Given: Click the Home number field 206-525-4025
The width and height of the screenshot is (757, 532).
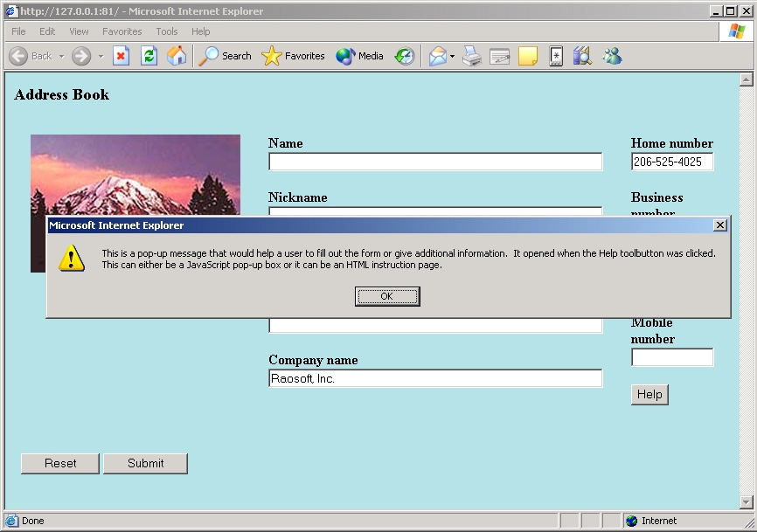Looking at the screenshot, I should [x=672, y=162].
